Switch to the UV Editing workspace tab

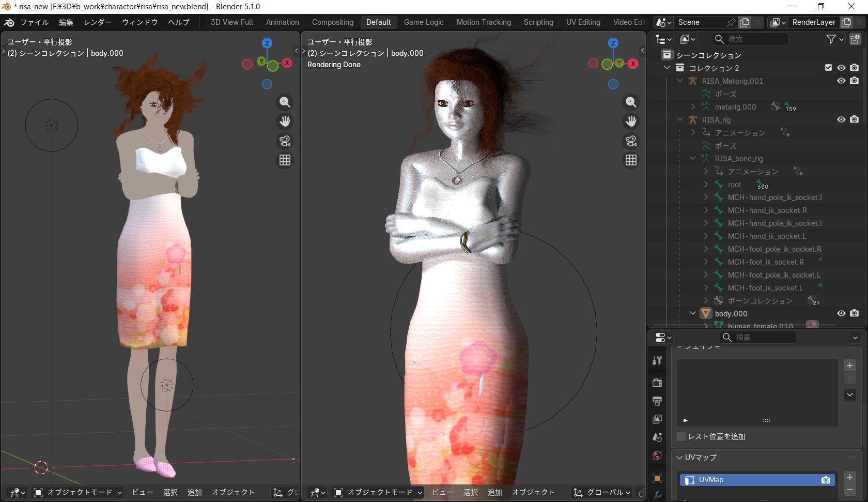583,22
